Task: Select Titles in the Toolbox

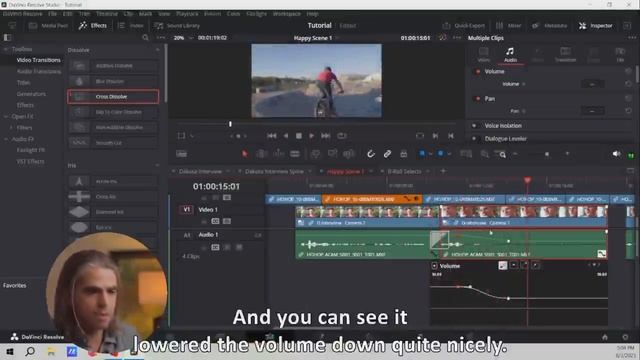Action: point(23,82)
